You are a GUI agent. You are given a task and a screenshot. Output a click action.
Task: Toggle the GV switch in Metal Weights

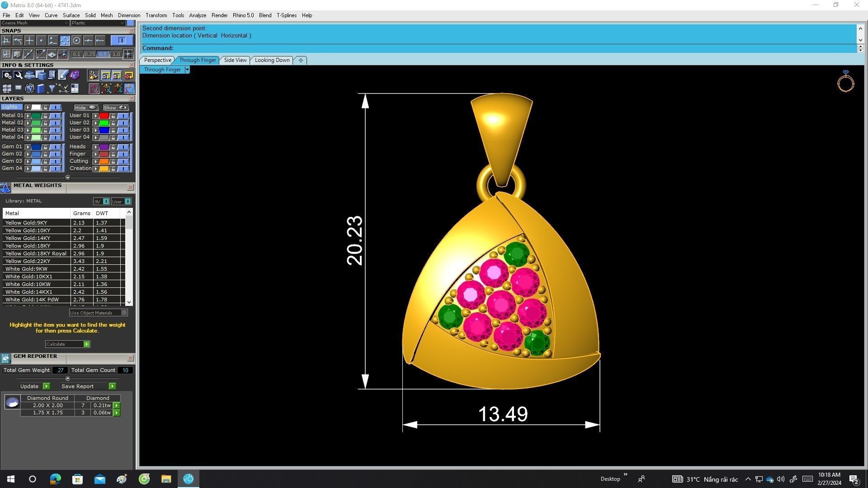click(106, 202)
